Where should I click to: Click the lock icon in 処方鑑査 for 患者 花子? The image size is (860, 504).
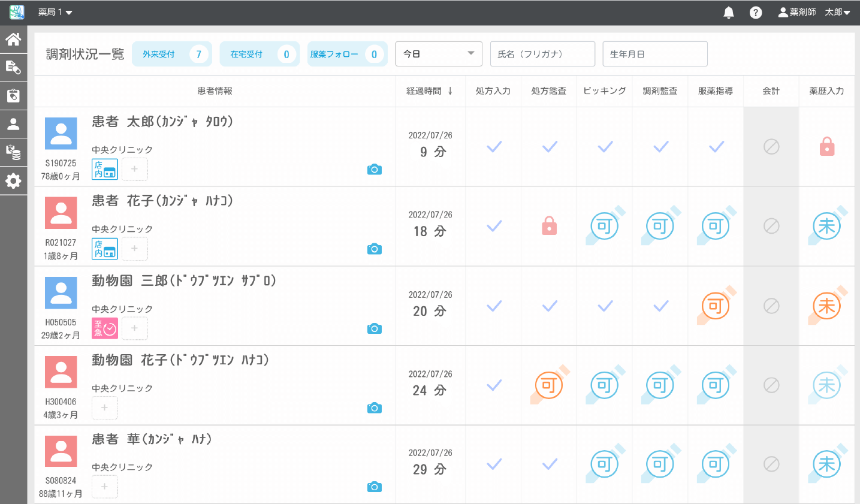click(550, 226)
